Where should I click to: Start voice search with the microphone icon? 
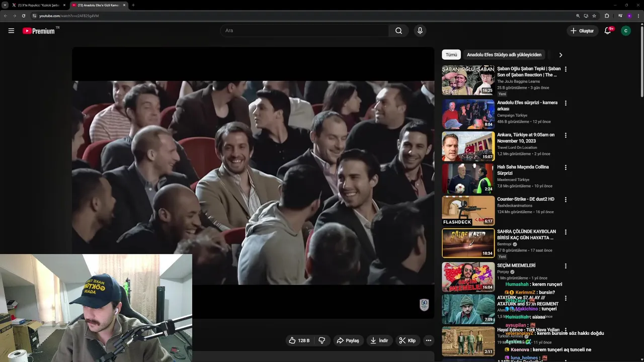(x=420, y=31)
